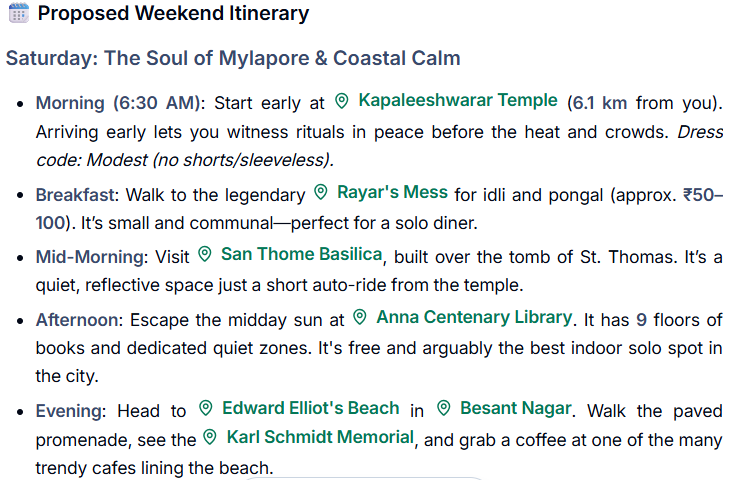Click the calendar icon beside Proposed Weekend Itinerary

[18, 14]
